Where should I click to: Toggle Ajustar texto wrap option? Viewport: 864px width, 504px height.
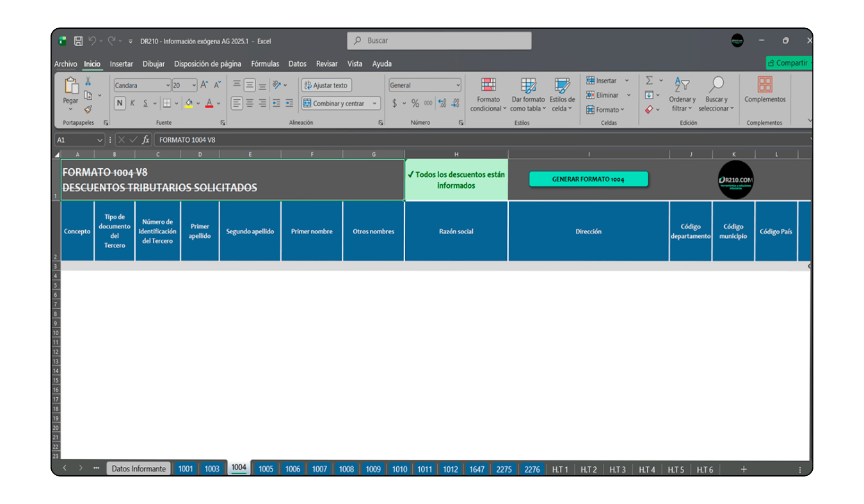point(326,86)
